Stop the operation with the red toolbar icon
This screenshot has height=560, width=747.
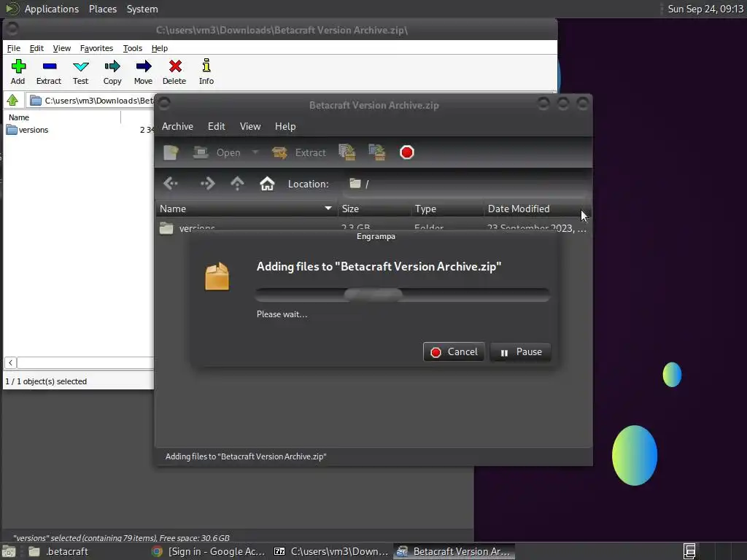click(407, 152)
